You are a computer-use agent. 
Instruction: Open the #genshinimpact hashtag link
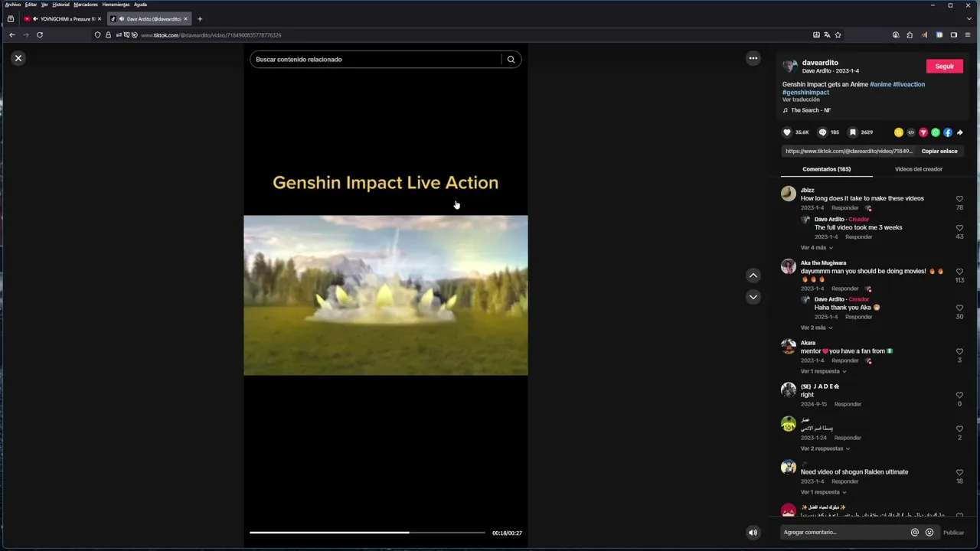(805, 93)
